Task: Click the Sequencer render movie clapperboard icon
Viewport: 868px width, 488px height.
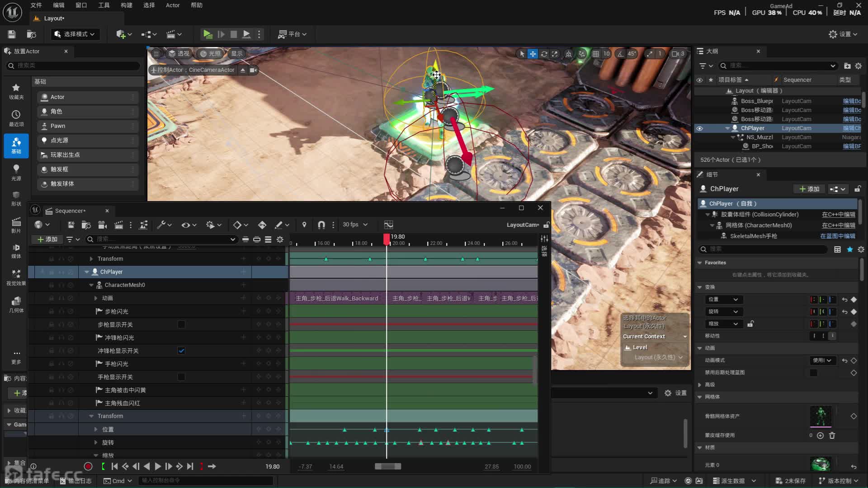Action: (118, 225)
